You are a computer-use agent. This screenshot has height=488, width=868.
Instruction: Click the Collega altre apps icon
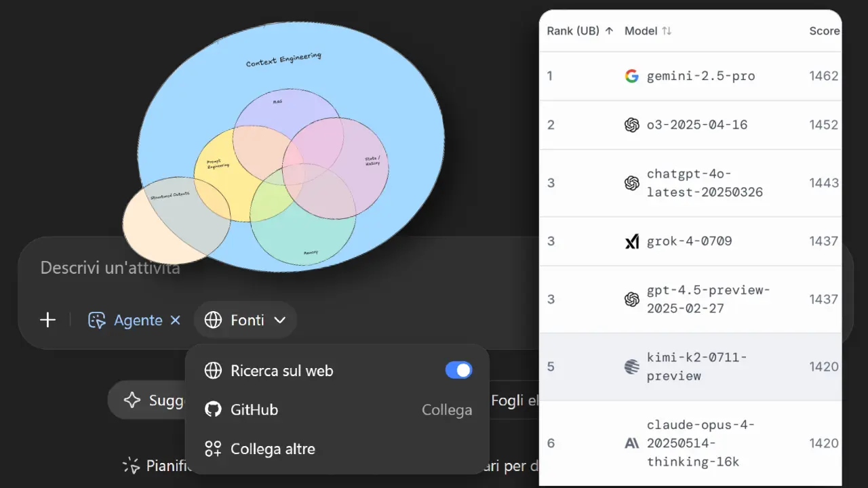click(213, 449)
